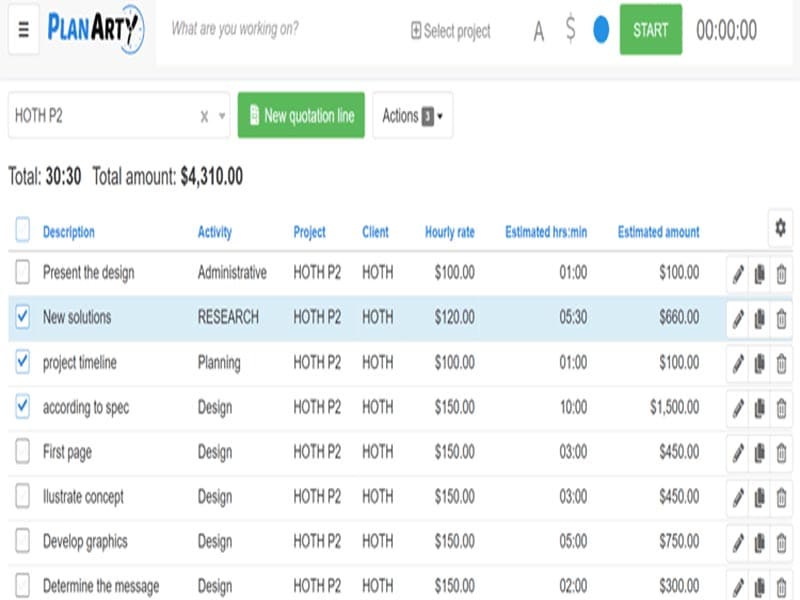Delete the New solutions line
The height and width of the screenshot is (600, 800).
point(781,319)
